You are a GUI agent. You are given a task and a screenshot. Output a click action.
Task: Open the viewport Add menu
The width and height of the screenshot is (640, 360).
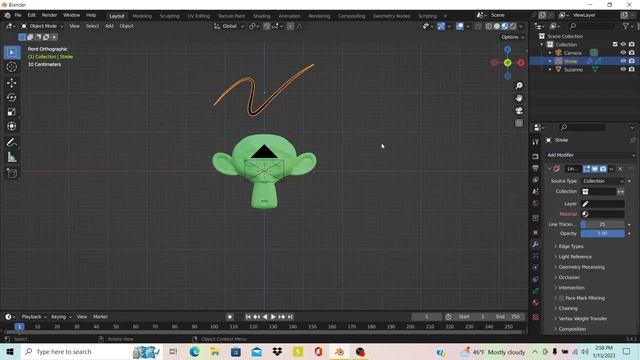[109, 26]
